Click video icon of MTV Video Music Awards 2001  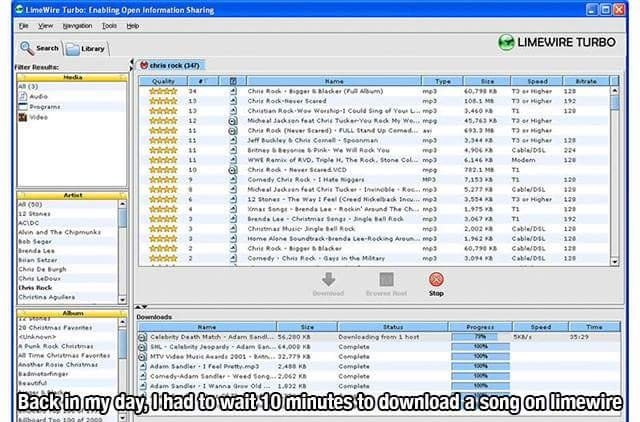click(142, 357)
